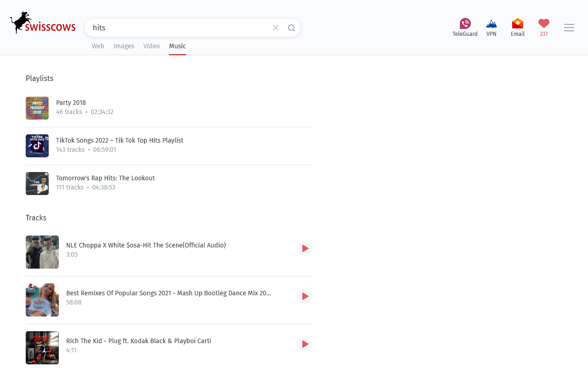Viewport: 588px width, 368px height.
Task: Click Best Remixes Of Popular Songs 2021 title
Action: pyautogui.click(x=169, y=293)
